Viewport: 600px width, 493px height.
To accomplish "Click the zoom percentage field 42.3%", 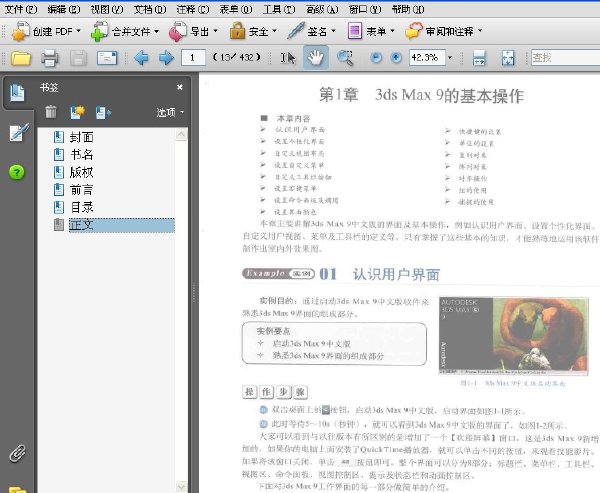I will pos(427,58).
